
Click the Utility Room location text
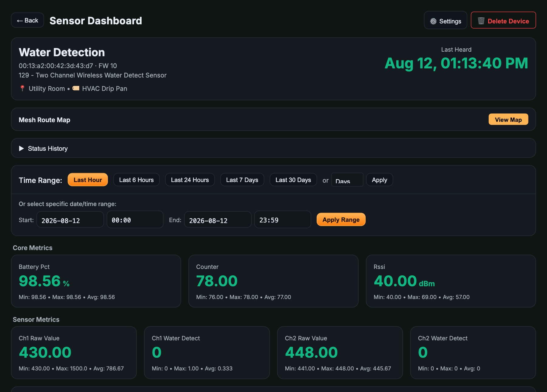point(47,88)
